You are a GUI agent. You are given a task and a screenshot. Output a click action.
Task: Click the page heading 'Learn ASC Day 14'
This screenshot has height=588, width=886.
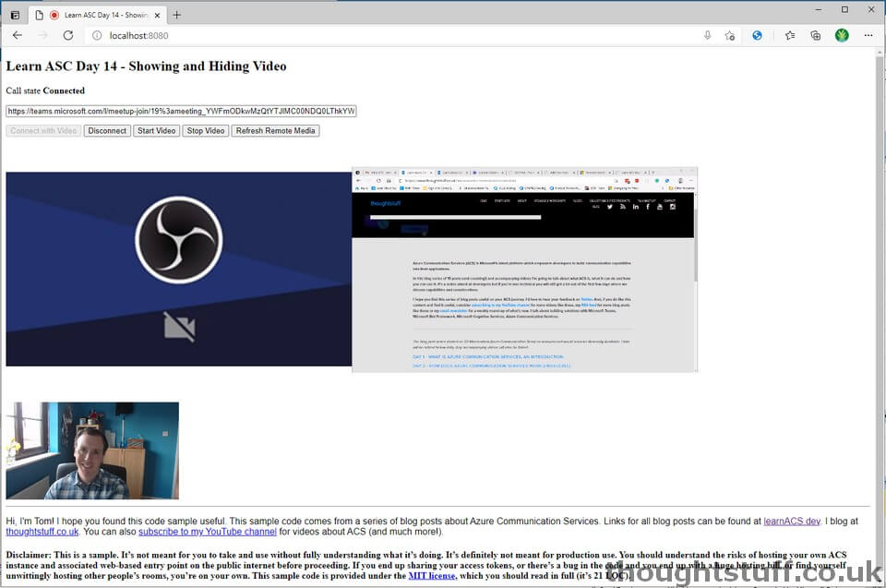146,66
